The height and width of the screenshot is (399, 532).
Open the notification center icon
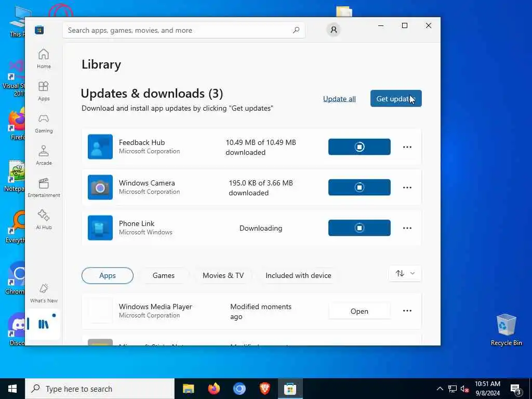click(x=516, y=389)
